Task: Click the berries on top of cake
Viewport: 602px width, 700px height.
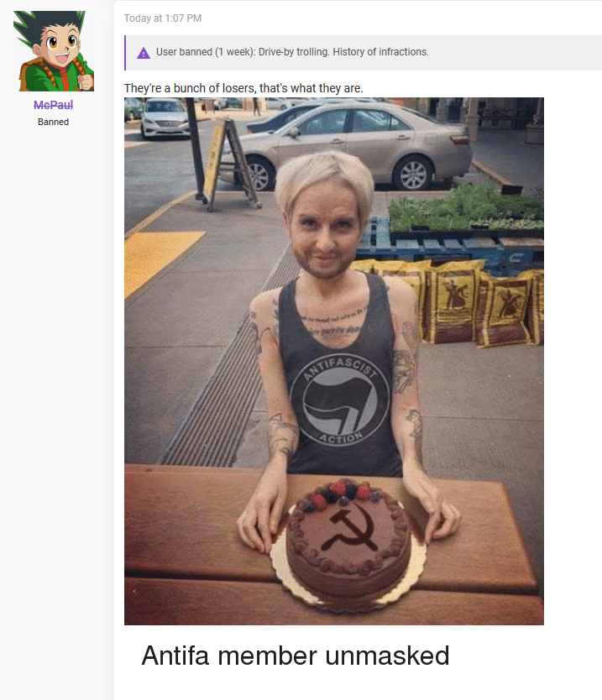Action: (x=342, y=494)
